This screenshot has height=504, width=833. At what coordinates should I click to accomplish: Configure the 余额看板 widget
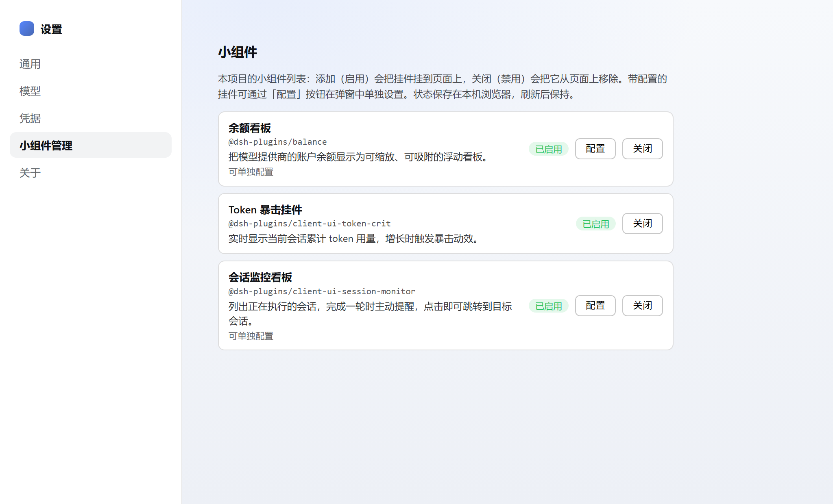point(595,149)
